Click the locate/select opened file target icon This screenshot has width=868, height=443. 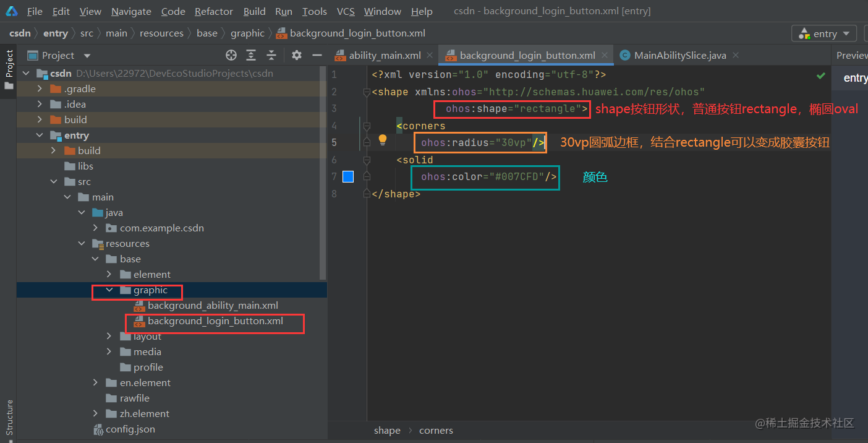click(231, 55)
